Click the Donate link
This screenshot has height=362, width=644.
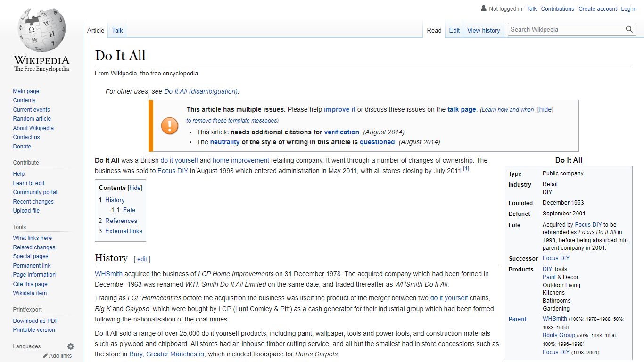click(22, 147)
